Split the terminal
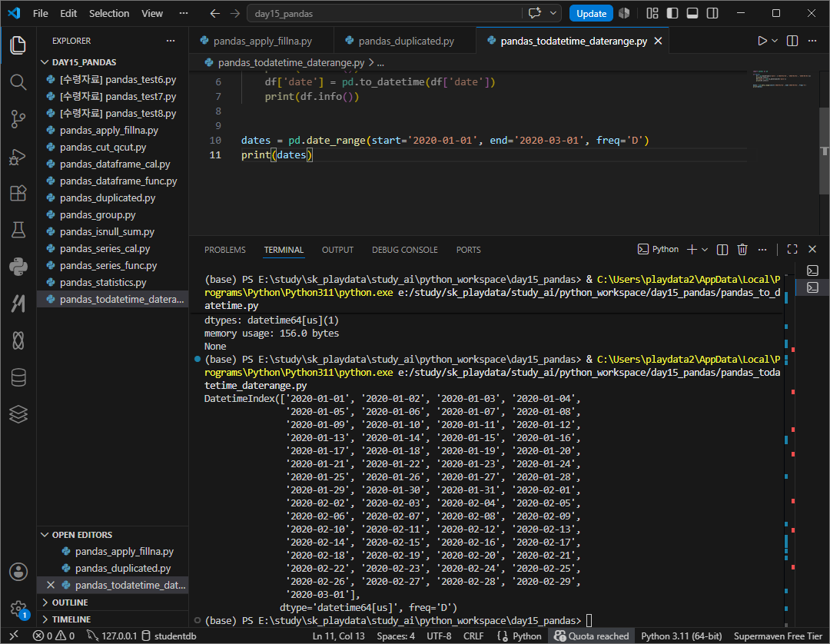The width and height of the screenshot is (830, 644). 722,249
